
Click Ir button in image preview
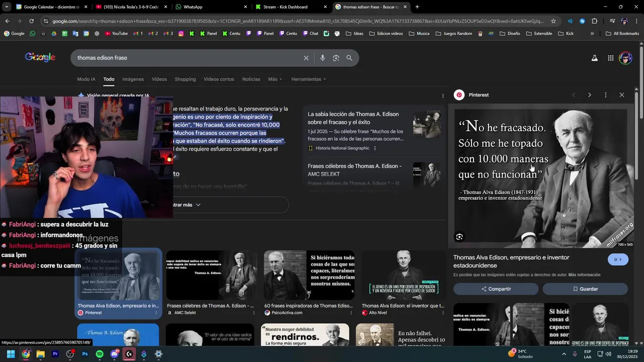[618, 259]
